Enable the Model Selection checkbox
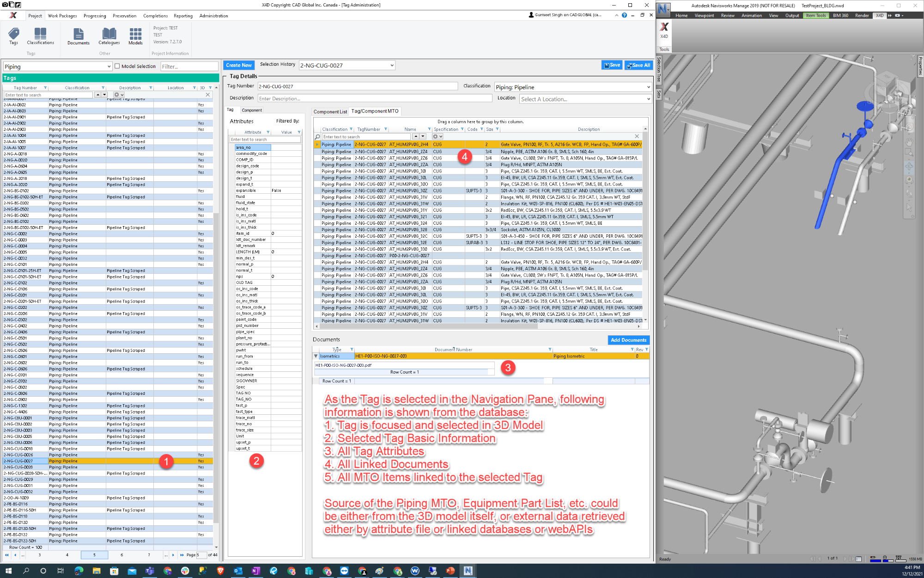 pyautogui.click(x=117, y=66)
